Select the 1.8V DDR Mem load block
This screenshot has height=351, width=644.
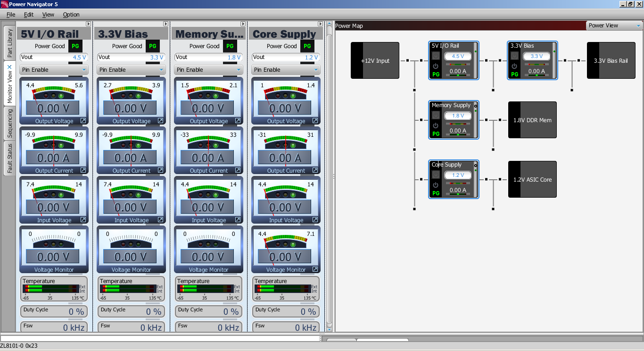coord(532,120)
